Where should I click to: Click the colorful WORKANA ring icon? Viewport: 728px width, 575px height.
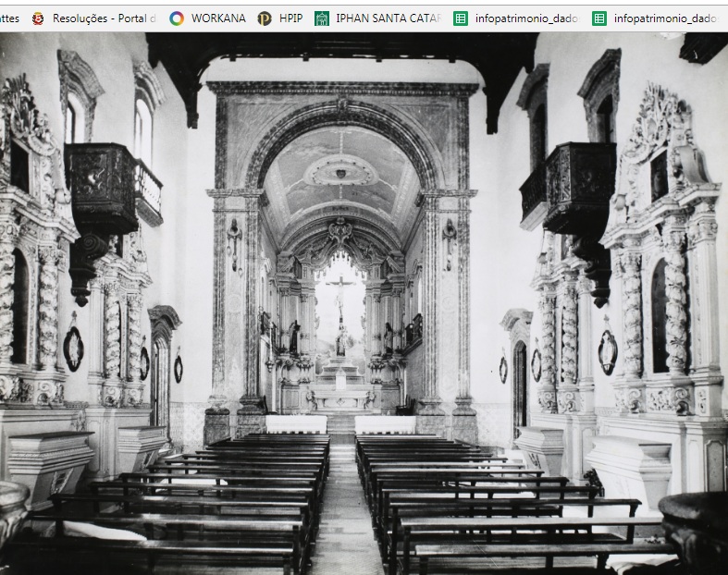coord(177,18)
